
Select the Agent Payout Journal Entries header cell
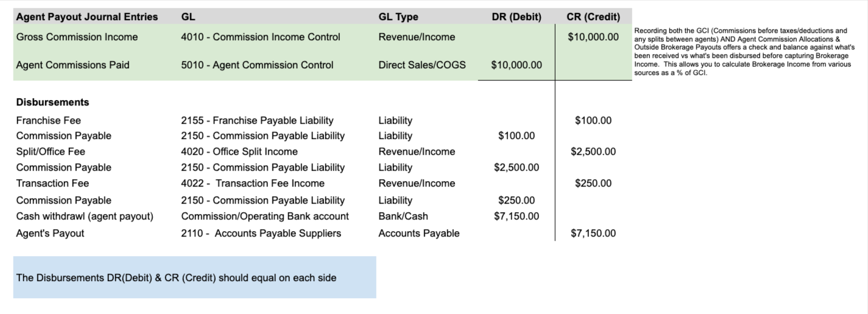pos(87,17)
